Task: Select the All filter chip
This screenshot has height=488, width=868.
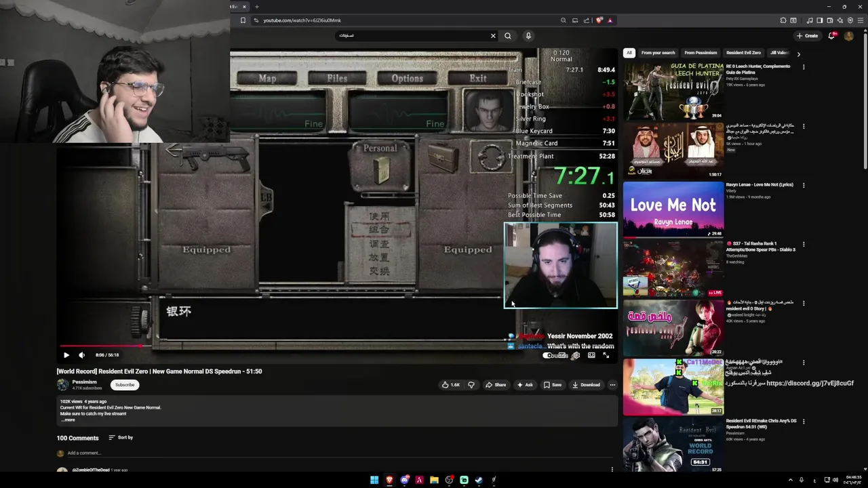Action: [x=629, y=53]
